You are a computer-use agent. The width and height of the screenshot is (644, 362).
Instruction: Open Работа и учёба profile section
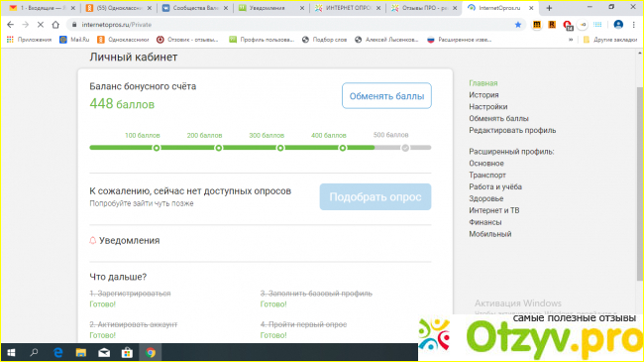click(495, 186)
